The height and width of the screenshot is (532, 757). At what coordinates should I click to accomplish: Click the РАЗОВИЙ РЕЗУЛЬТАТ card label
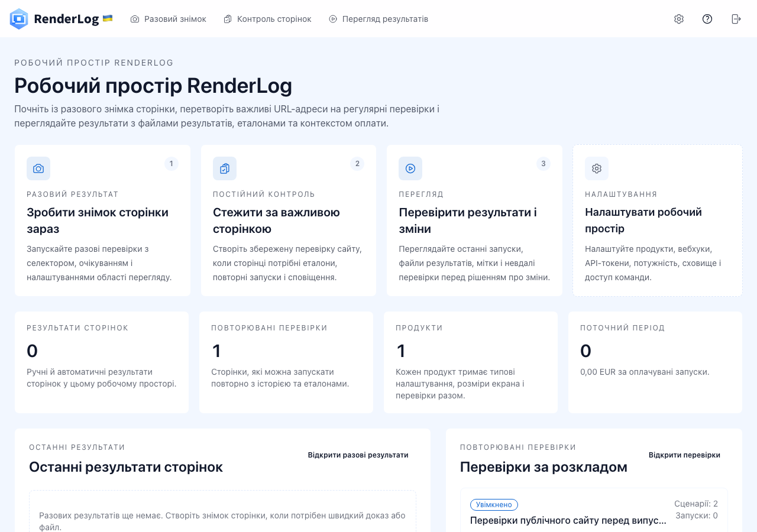73,194
